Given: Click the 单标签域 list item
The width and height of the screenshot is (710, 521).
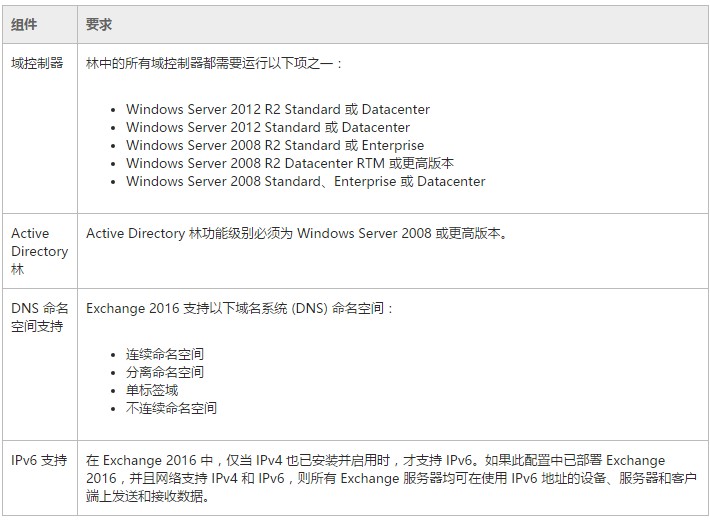Looking at the screenshot, I should click(x=152, y=390).
